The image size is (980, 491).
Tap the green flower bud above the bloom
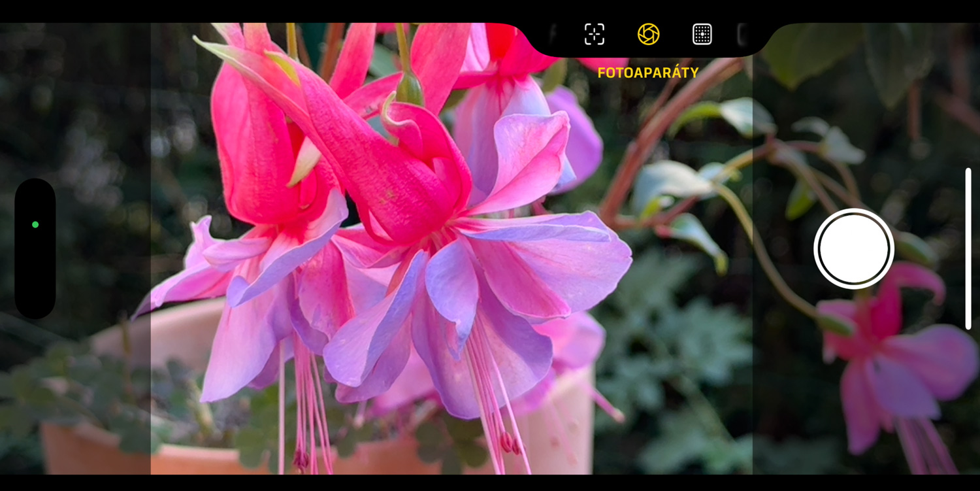tap(410, 88)
